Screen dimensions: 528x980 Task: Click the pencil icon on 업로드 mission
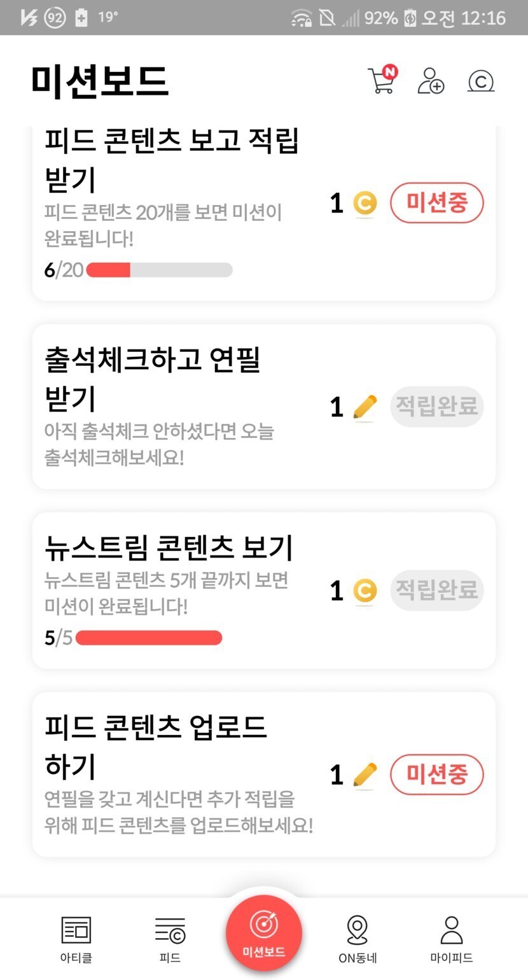tap(365, 774)
